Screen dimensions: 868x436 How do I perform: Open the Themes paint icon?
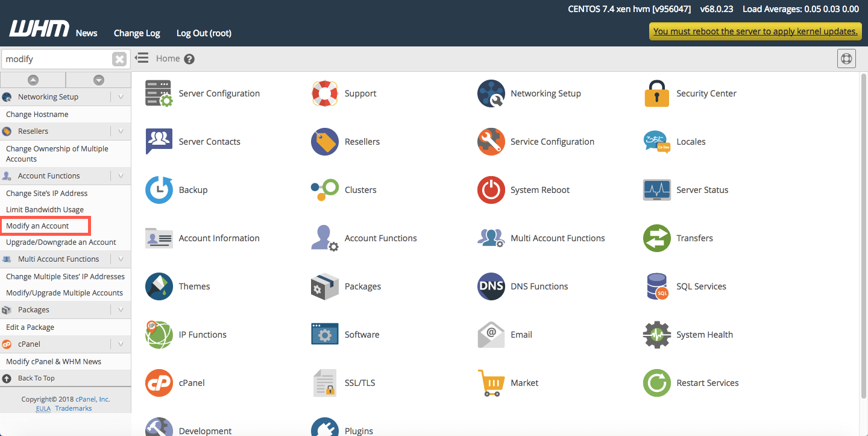point(159,286)
